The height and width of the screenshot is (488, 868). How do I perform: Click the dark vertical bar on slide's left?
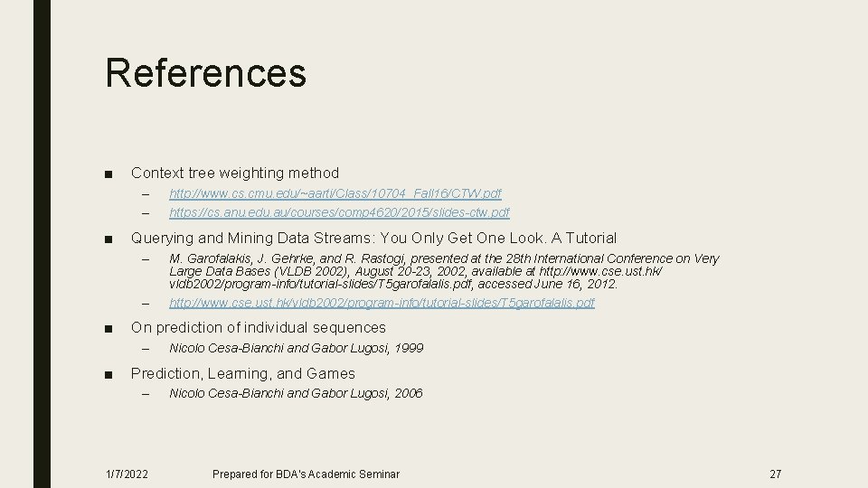point(42,244)
